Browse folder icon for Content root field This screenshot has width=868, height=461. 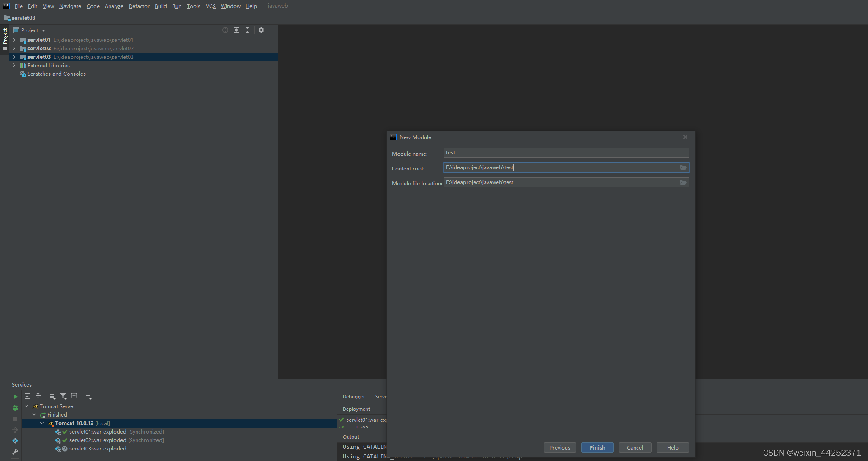click(x=683, y=168)
